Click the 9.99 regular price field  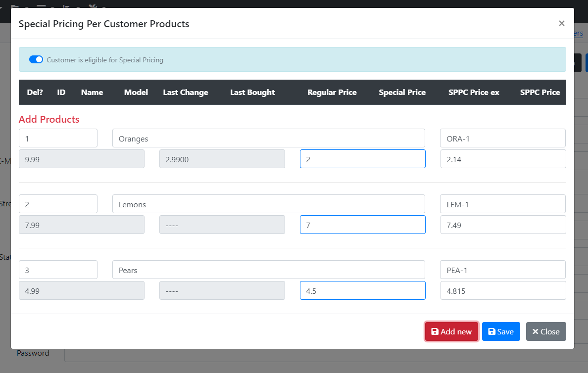coord(81,159)
